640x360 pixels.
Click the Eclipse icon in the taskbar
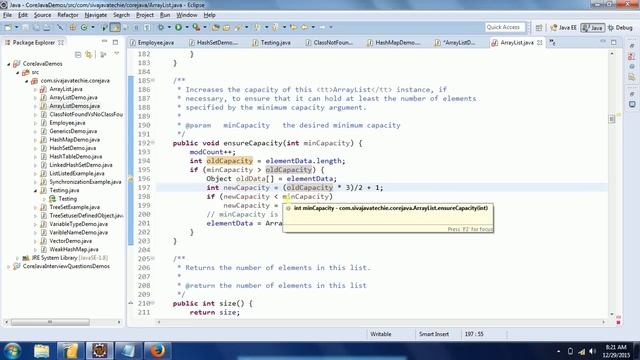(x=100, y=351)
